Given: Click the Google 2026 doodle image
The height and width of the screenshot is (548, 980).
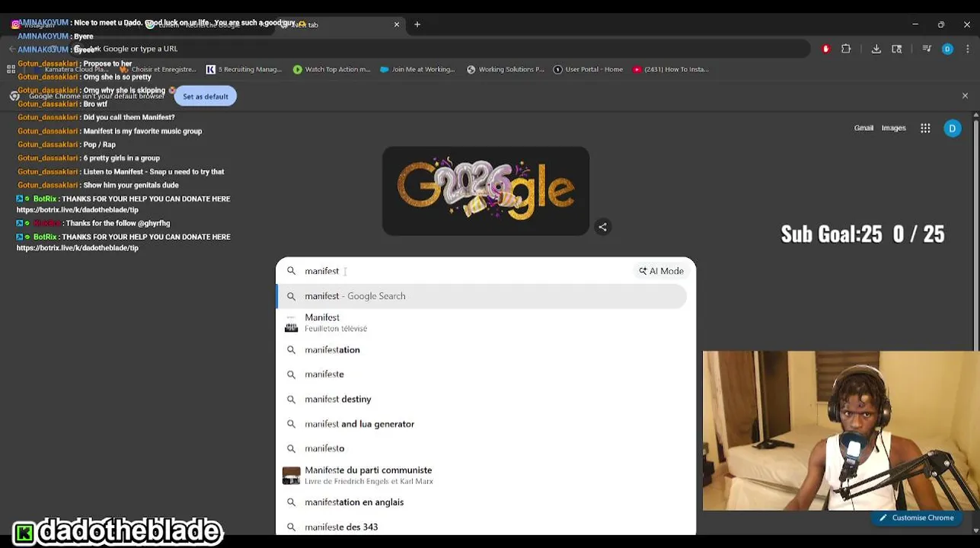Looking at the screenshot, I should 486,191.
